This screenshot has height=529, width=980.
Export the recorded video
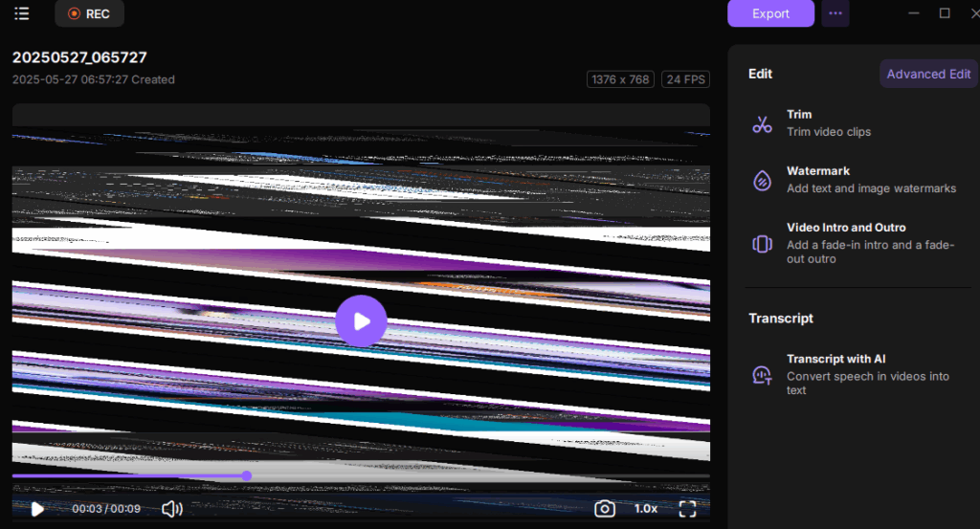[x=770, y=13]
